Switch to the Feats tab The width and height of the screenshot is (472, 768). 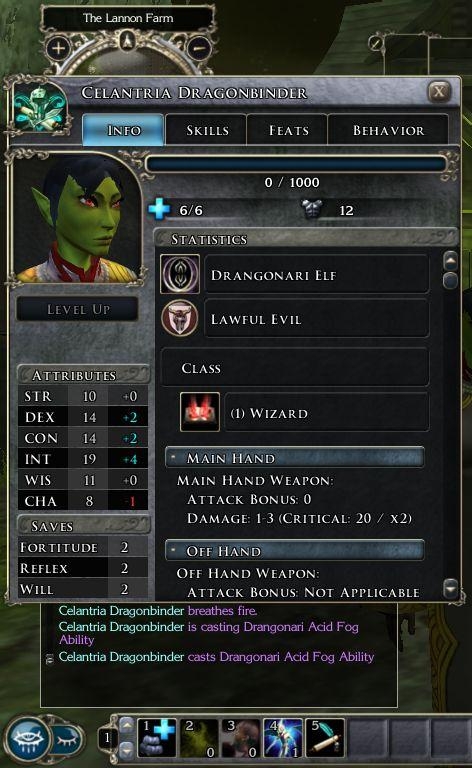tap(287, 130)
